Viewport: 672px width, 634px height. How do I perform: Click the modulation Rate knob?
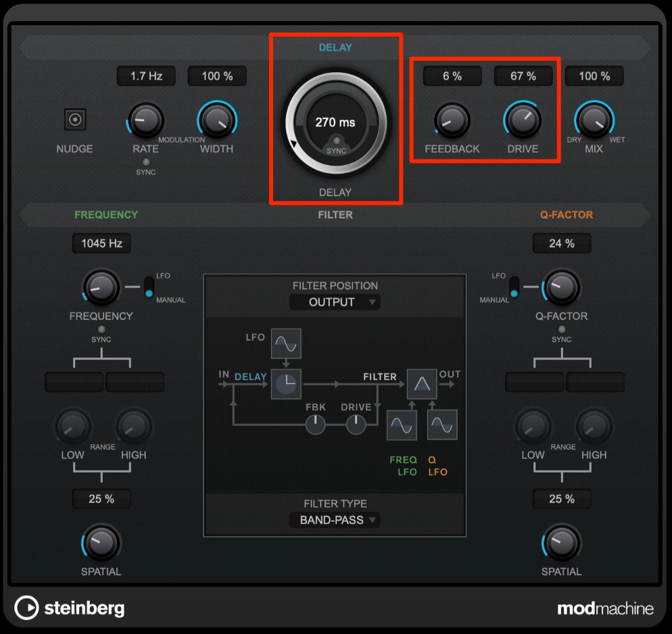pos(146,121)
